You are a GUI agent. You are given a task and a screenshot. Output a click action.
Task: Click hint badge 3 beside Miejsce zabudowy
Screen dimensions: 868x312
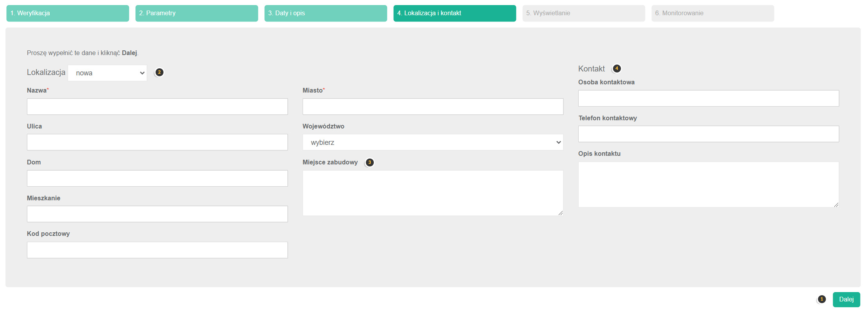click(369, 162)
